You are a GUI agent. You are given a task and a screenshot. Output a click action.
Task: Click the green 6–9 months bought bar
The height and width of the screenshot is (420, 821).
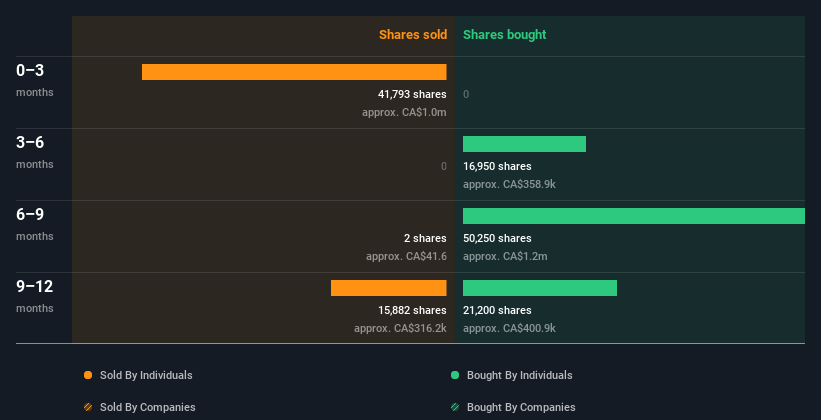tap(633, 216)
